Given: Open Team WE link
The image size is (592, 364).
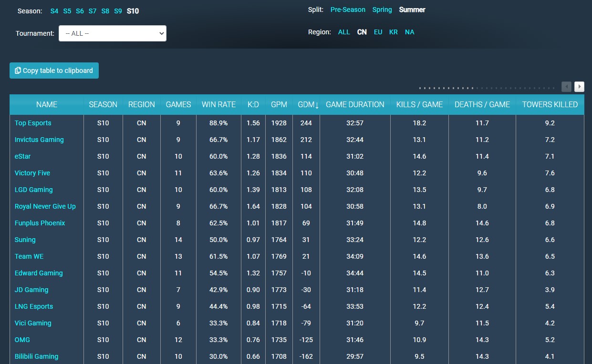Looking at the screenshot, I should click(29, 256).
